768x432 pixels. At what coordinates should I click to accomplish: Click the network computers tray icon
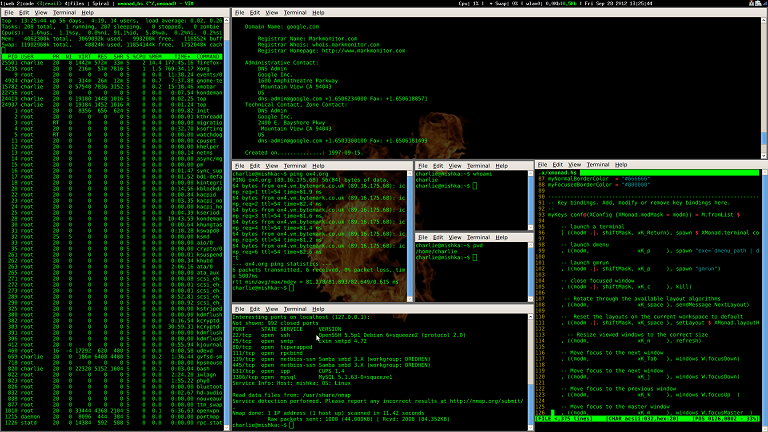click(758, 3)
